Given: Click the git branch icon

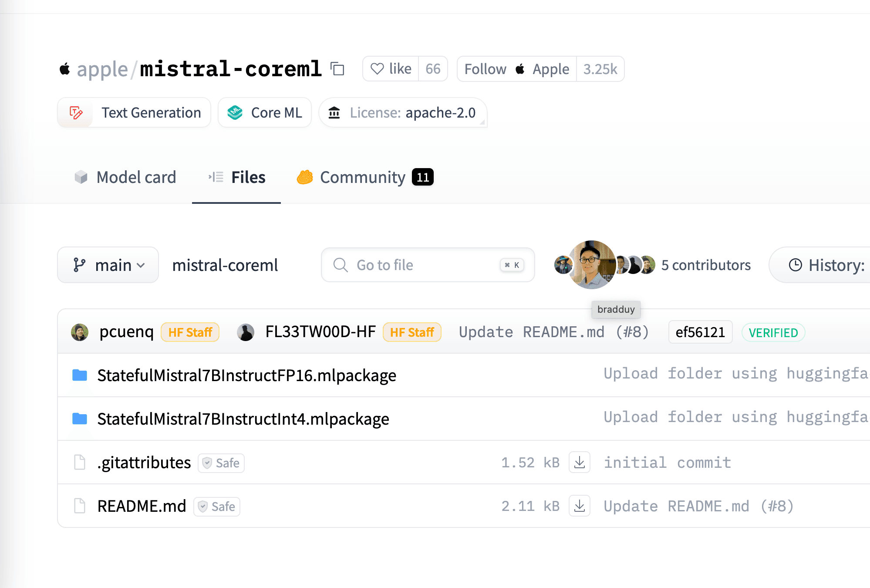Looking at the screenshot, I should coord(80,265).
